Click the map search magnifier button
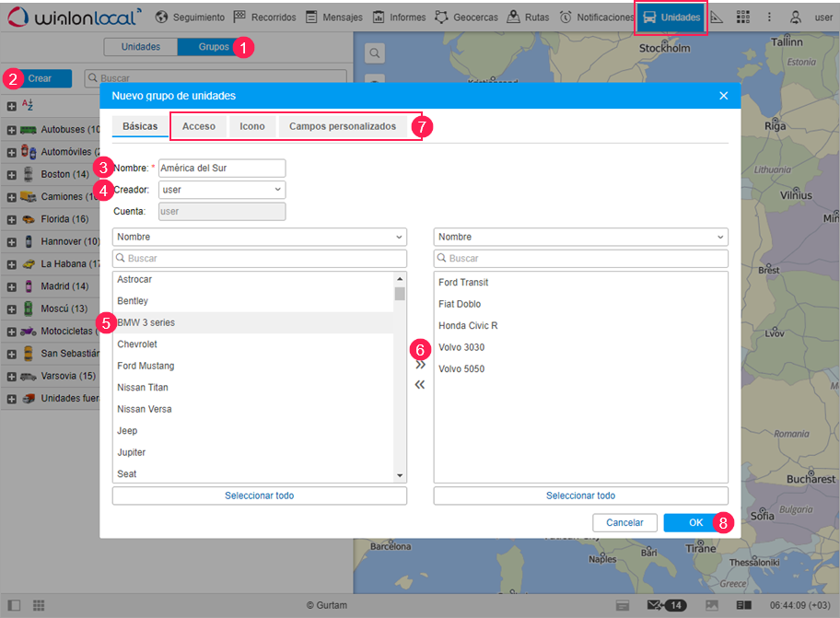 [375, 54]
